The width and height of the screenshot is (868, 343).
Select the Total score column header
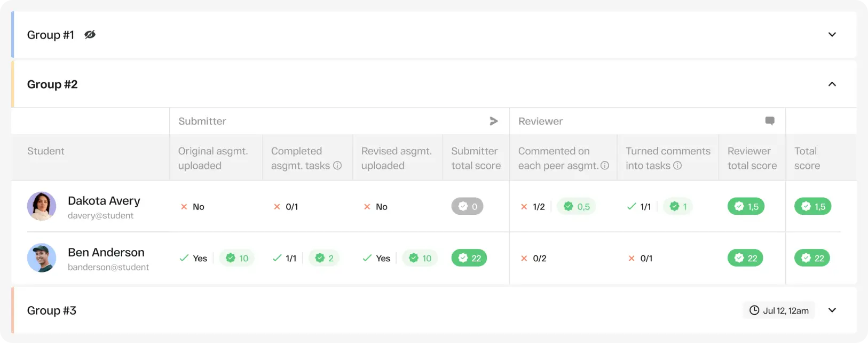807,158
